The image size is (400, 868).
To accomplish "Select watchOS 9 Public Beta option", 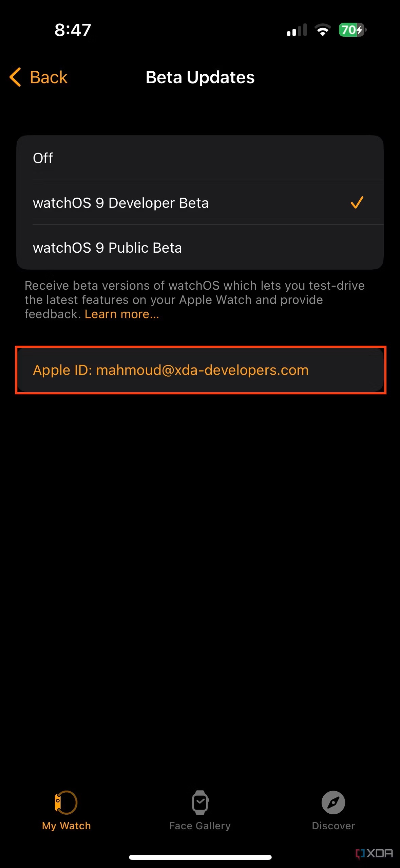I will tap(200, 247).
